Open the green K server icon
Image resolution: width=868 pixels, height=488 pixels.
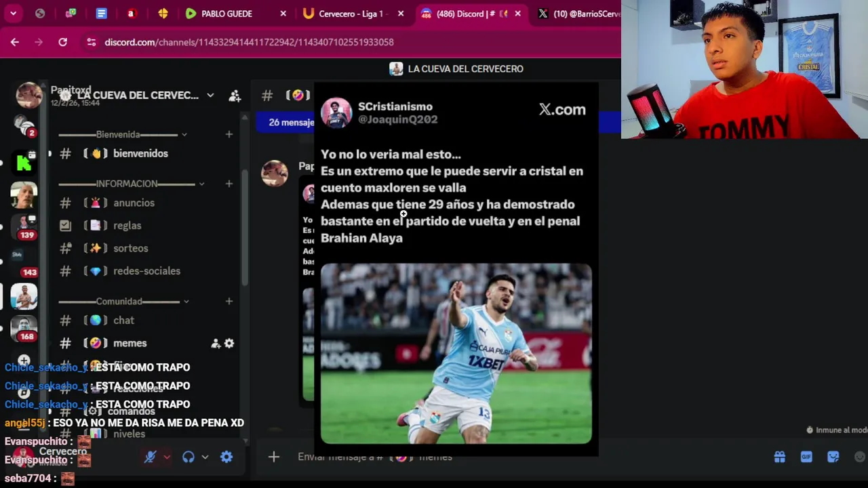pos(24,163)
